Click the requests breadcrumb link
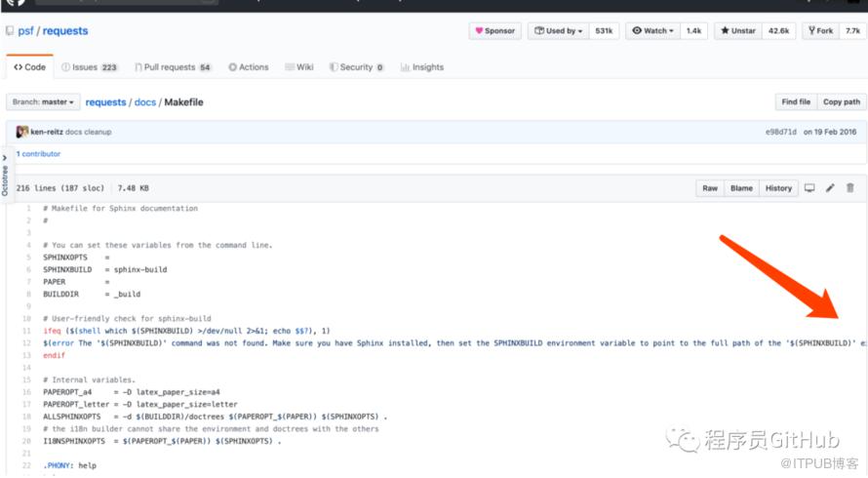 [105, 102]
